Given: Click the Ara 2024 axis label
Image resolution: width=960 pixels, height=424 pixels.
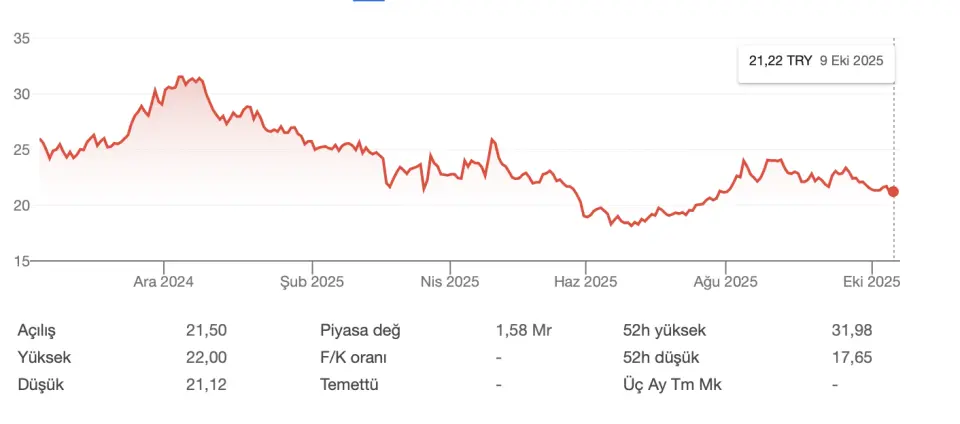Looking at the screenshot, I should coord(164,282).
